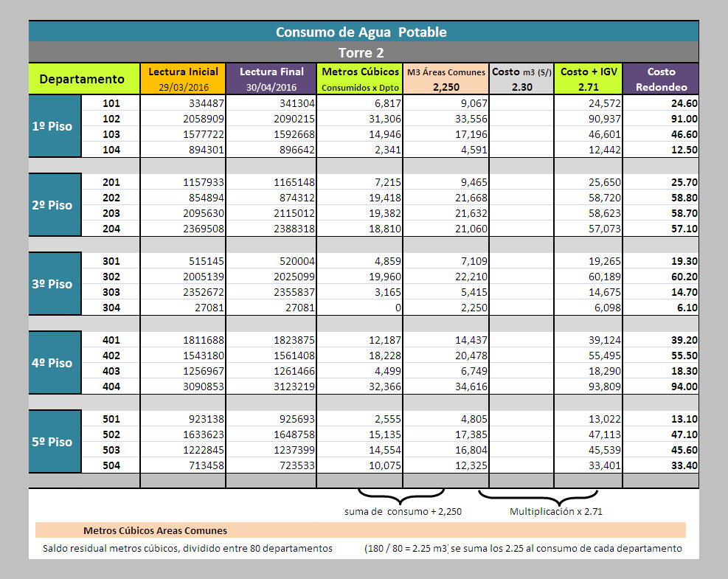
Task: Select the initial reading 2058909 cell
Action: (x=183, y=119)
